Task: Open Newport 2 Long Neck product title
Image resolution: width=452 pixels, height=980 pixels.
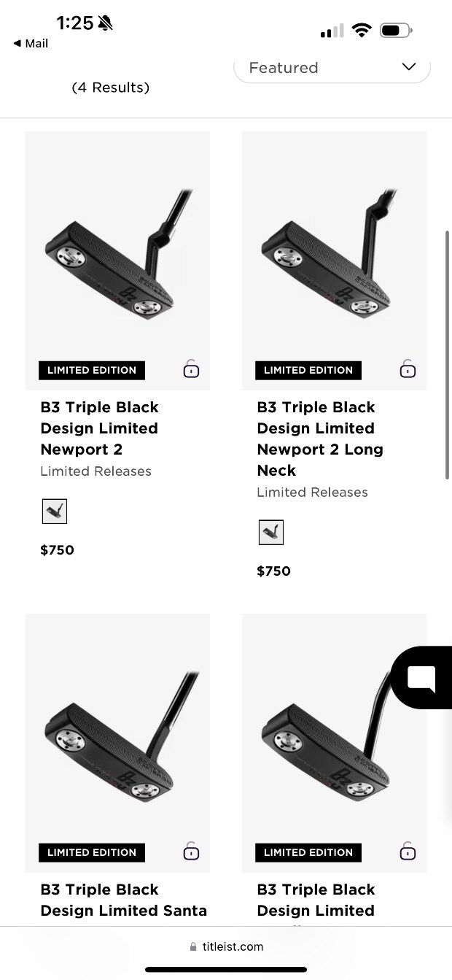Action: click(319, 439)
